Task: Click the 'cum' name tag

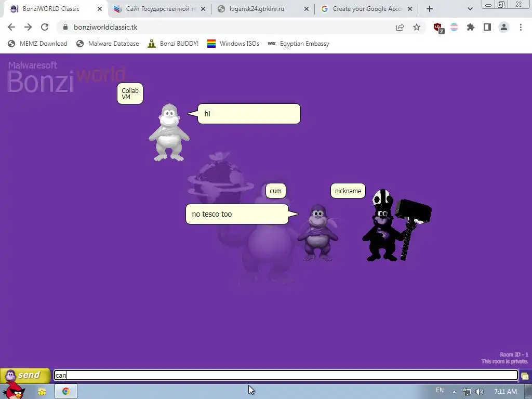Action: pos(275,191)
